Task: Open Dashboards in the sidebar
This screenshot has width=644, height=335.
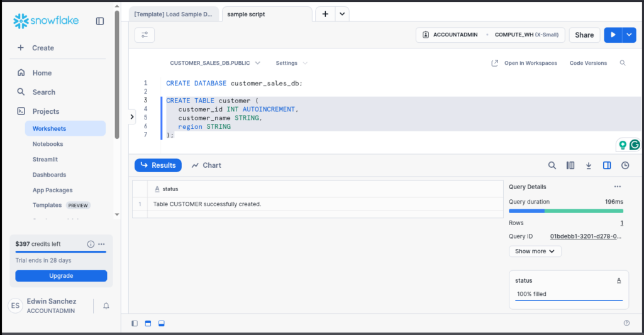Action: coord(49,175)
